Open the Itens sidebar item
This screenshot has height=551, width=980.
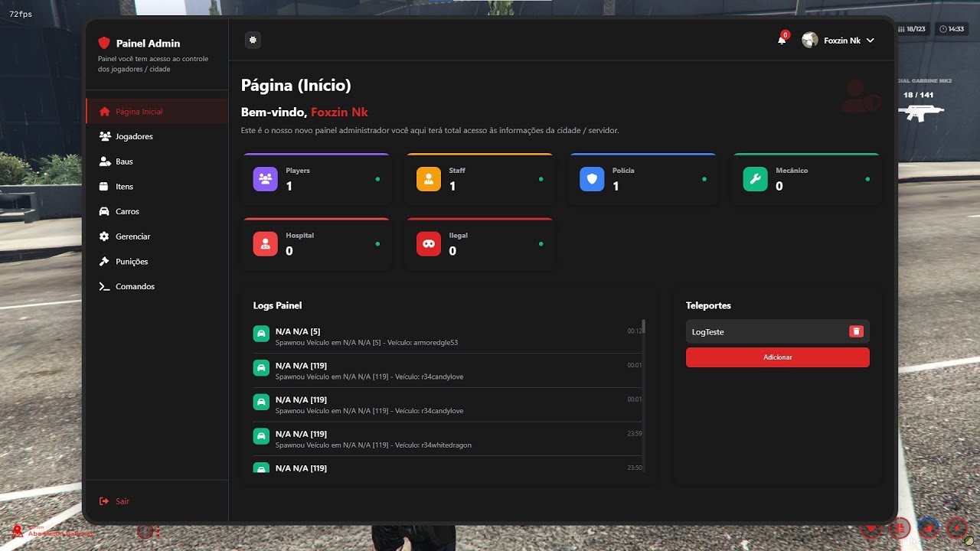pyautogui.click(x=157, y=186)
